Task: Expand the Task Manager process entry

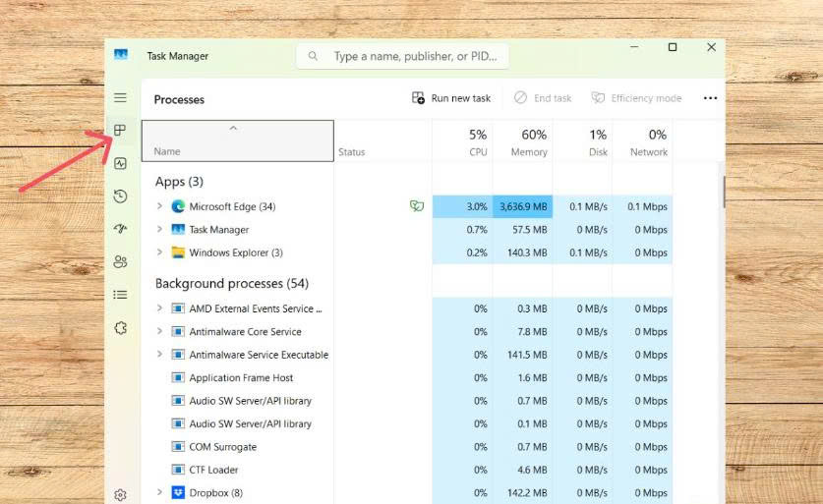Action: pos(159,229)
